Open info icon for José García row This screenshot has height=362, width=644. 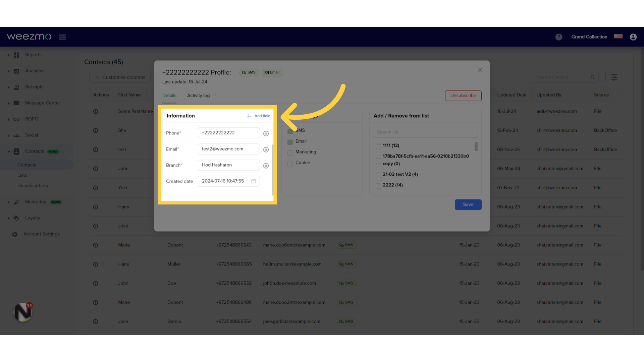pos(96,321)
